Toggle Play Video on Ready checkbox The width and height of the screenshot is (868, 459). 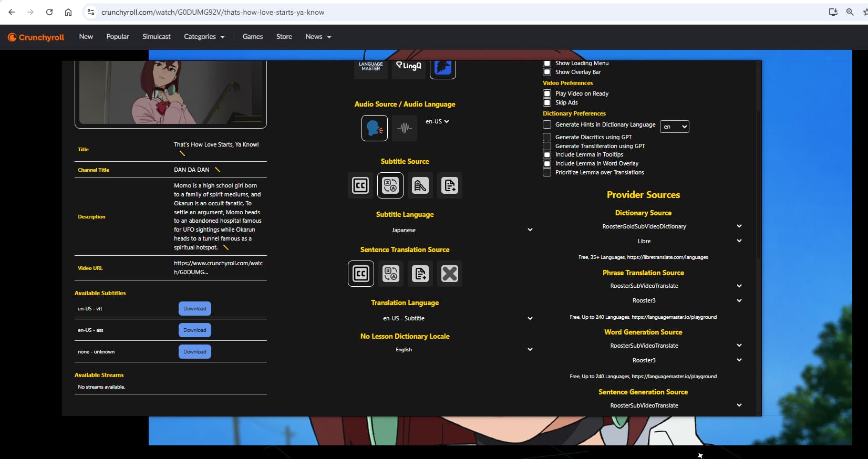(x=547, y=93)
